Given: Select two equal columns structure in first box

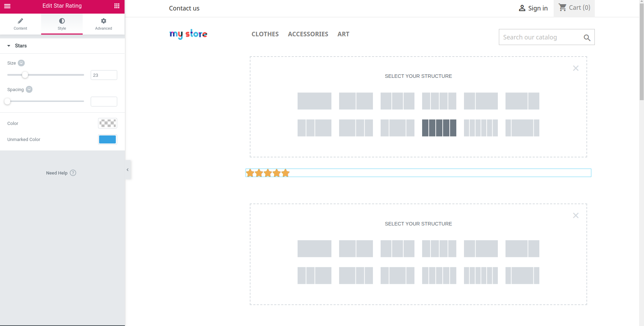Looking at the screenshot, I should click(x=356, y=101).
